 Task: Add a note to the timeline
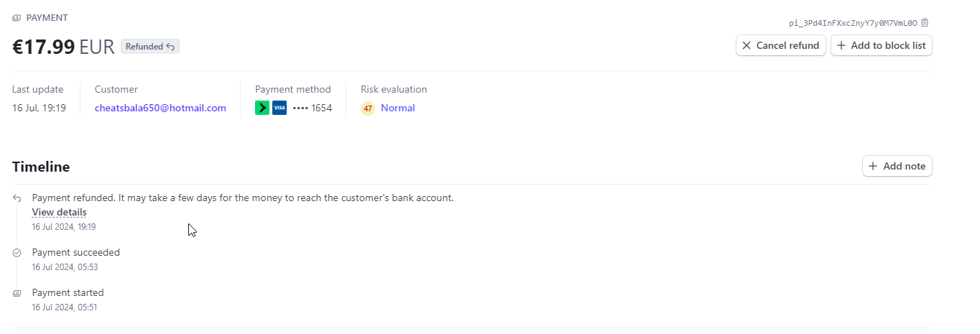click(x=897, y=166)
